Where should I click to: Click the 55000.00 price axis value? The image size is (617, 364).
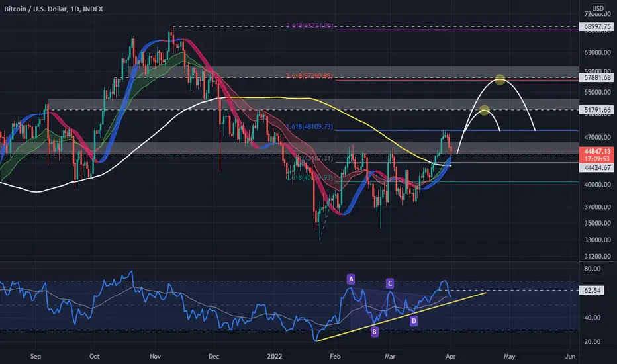tap(597, 92)
